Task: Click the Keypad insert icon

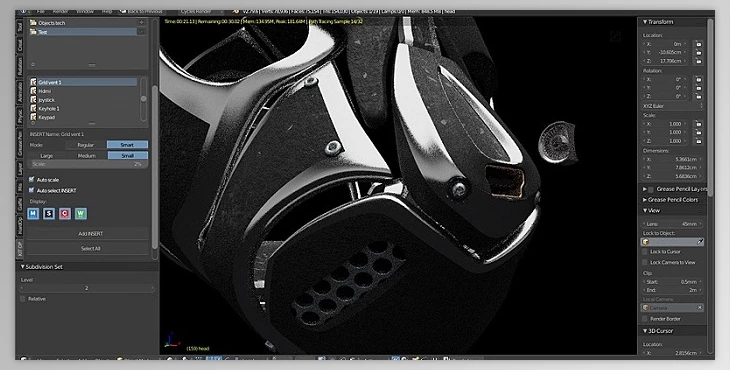Action: [34, 117]
